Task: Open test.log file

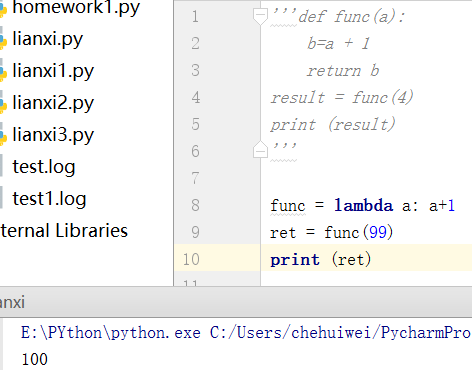Action: click(44, 167)
